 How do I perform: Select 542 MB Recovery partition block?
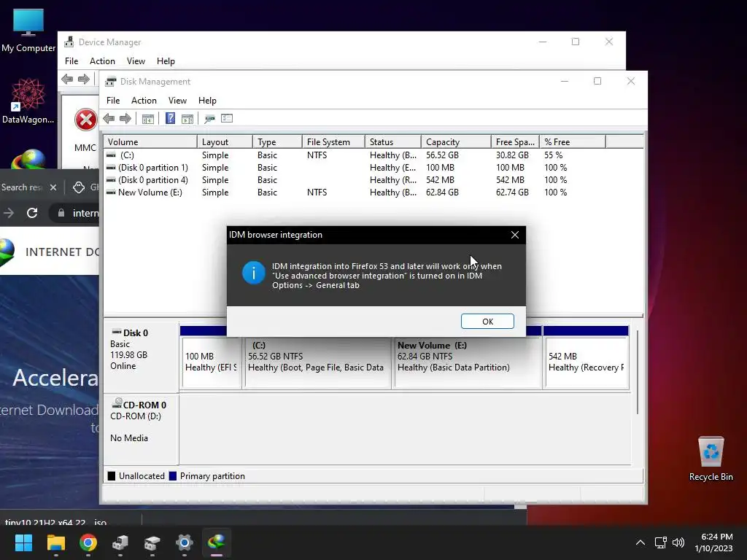587,362
